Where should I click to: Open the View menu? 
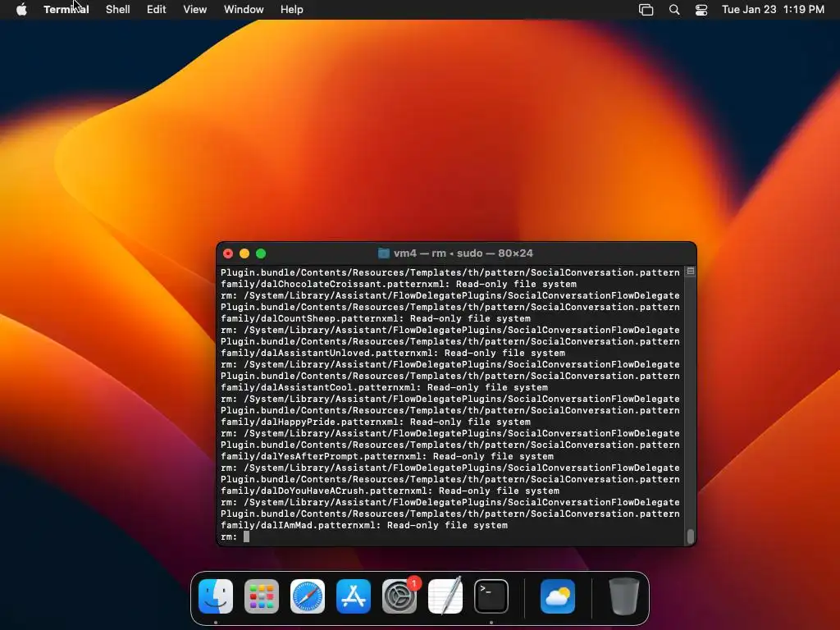coord(195,10)
